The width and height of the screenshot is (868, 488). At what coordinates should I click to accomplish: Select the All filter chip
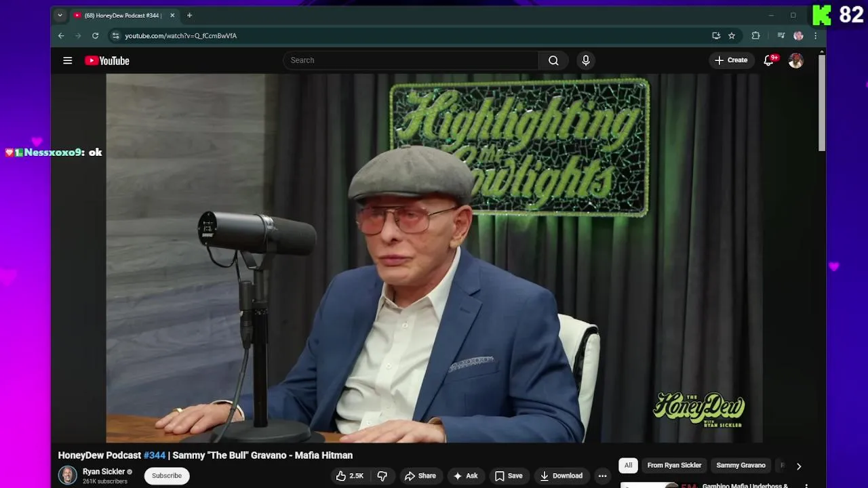628,466
